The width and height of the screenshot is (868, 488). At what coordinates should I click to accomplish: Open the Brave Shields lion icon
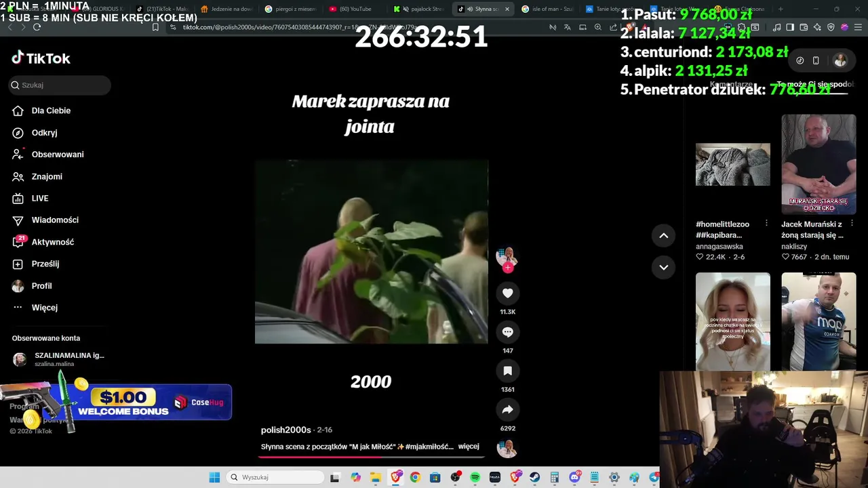coord(629,27)
